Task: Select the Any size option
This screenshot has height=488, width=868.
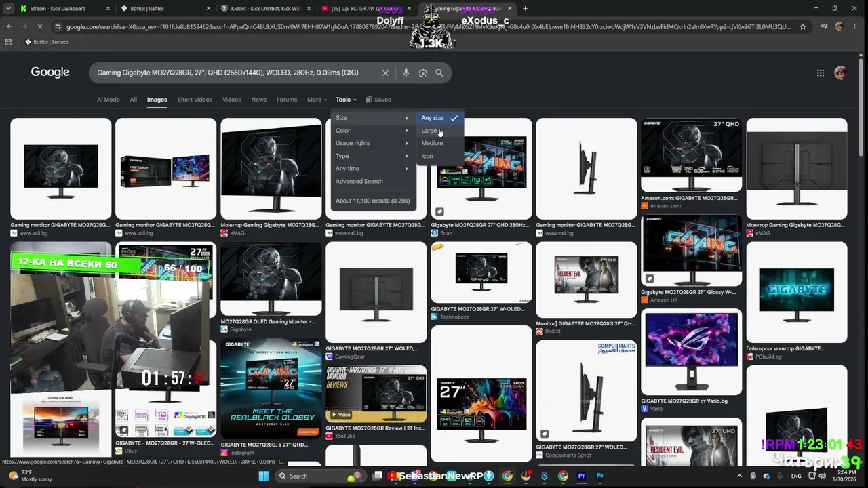Action: 439,118
